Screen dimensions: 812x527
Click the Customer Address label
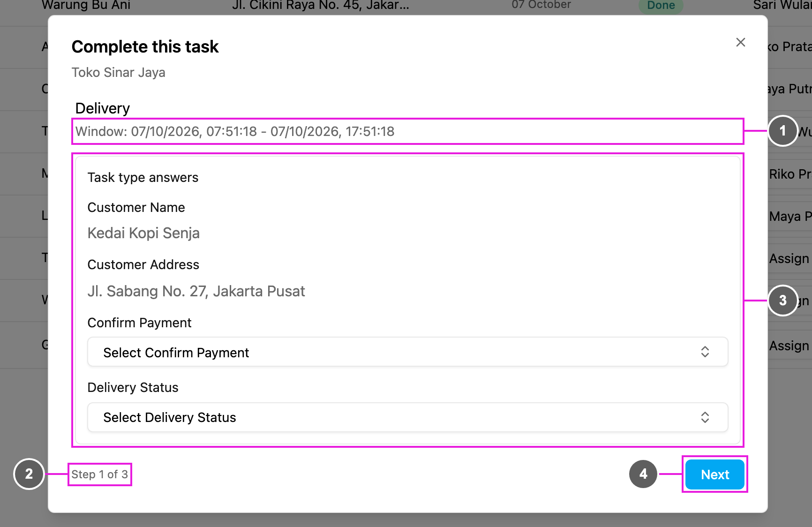point(143,264)
